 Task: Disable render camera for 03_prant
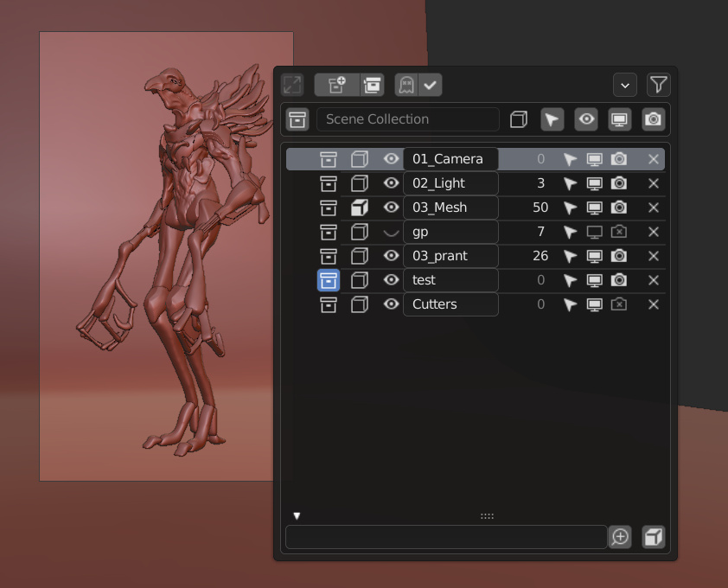pos(619,256)
